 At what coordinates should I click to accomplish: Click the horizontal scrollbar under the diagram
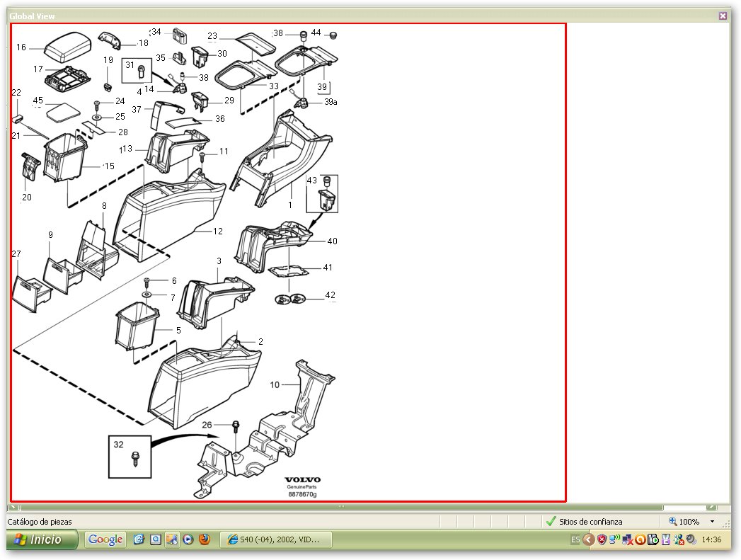tap(340, 507)
